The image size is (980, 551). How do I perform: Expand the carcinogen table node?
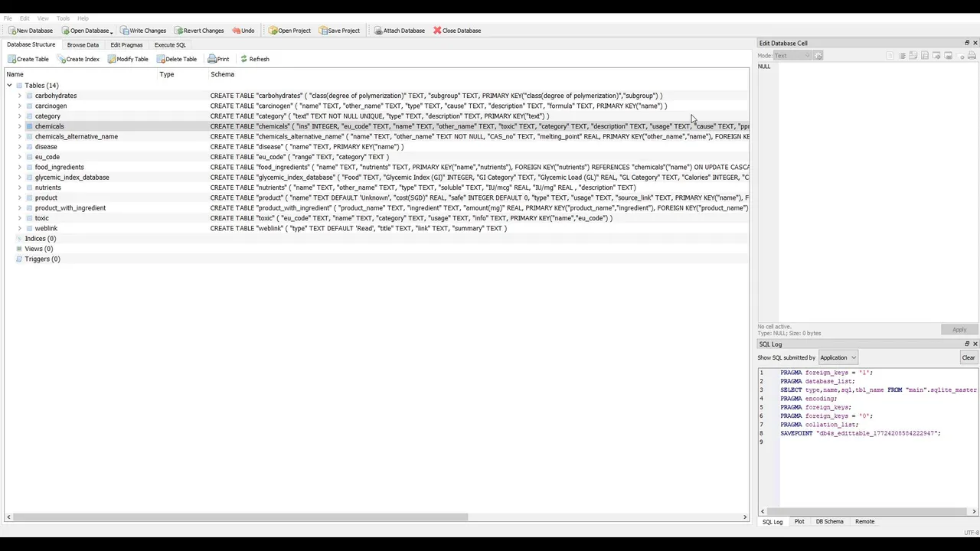(x=19, y=106)
